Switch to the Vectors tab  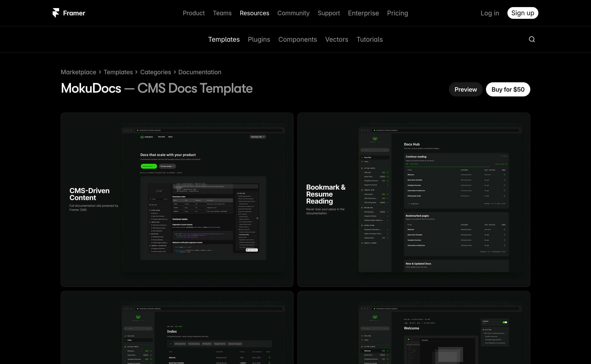(337, 39)
